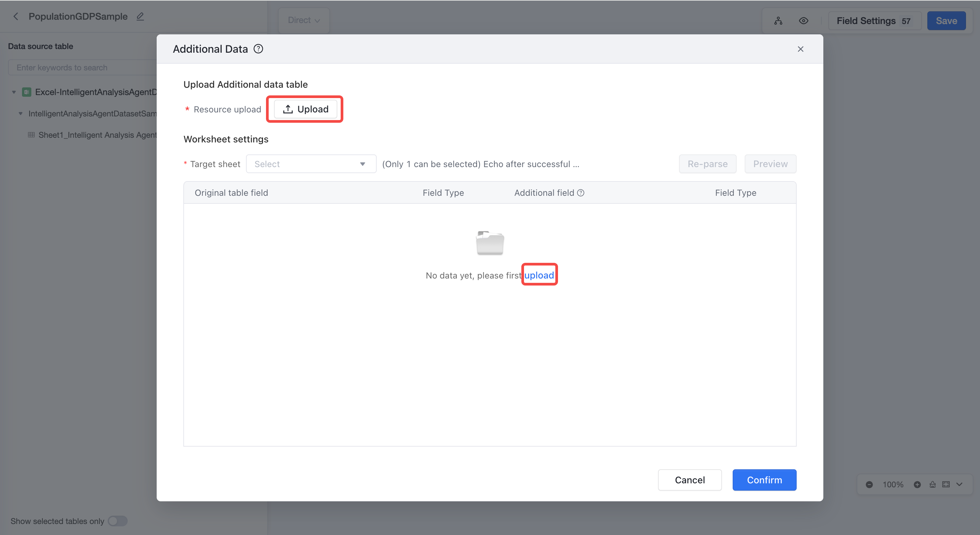Click the blue upload link
980x535 pixels.
tap(539, 275)
